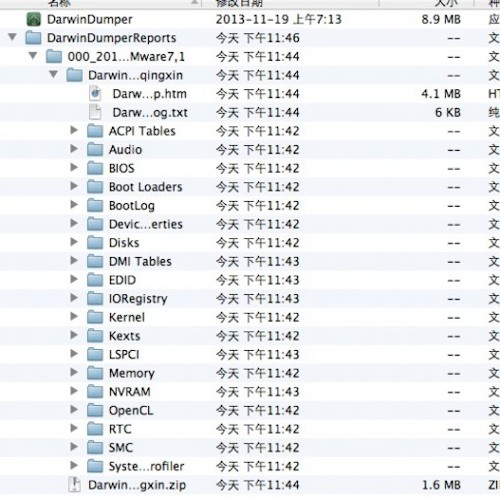Screen dimensions: 500x497
Task: Collapse the DarwinDumperReports folder
Action: [x=13, y=37]
